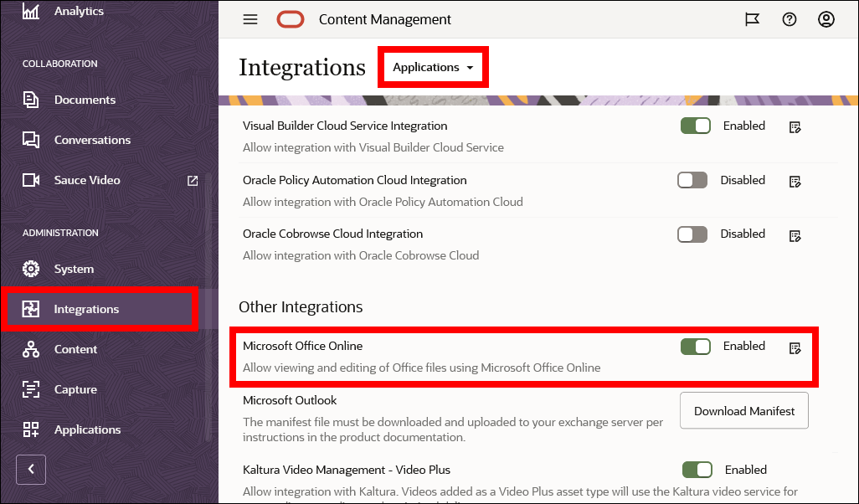859x504 pixels.
Task: Edit Visual Builder Cloud Service settings icon
Action: 795,127
